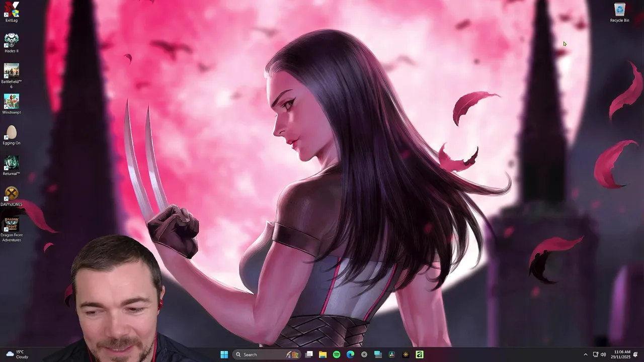
Task: Open File Explorer from taskbar
Action: coord(323,354)
